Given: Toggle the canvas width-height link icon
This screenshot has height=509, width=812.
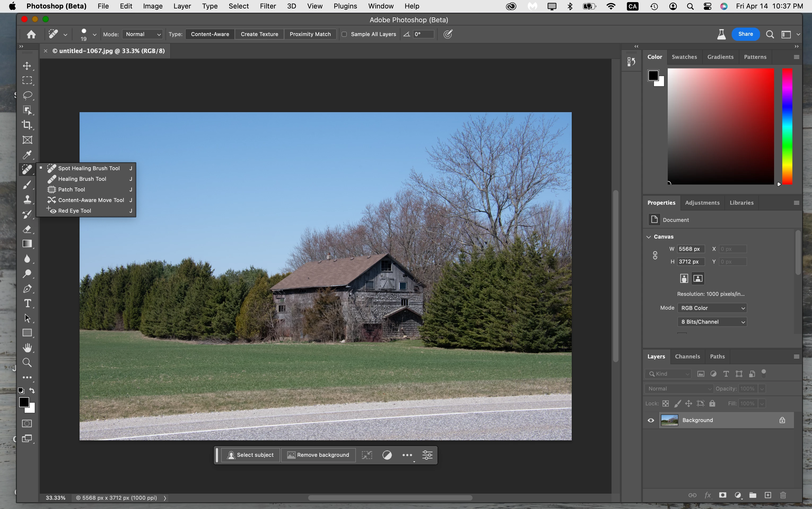Looking at the screenshot, I should point(655,255).
